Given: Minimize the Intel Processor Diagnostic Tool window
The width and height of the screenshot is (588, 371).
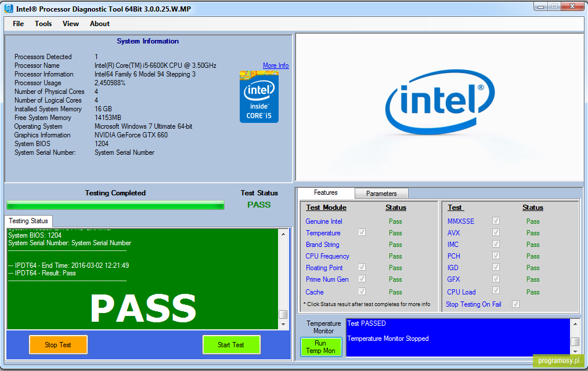Looking at the screenshot, I should [x=541, y=6].
